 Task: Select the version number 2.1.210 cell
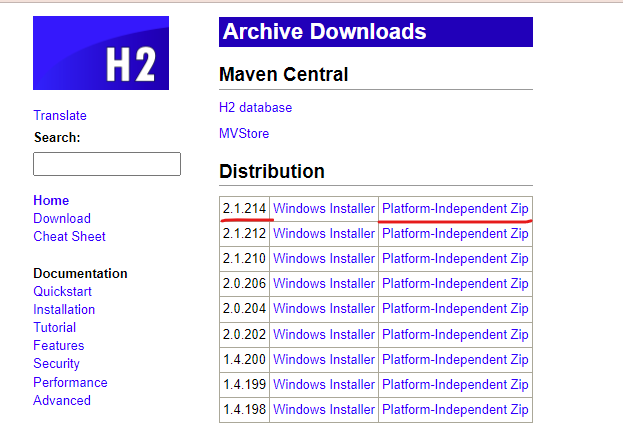(244, 258)
